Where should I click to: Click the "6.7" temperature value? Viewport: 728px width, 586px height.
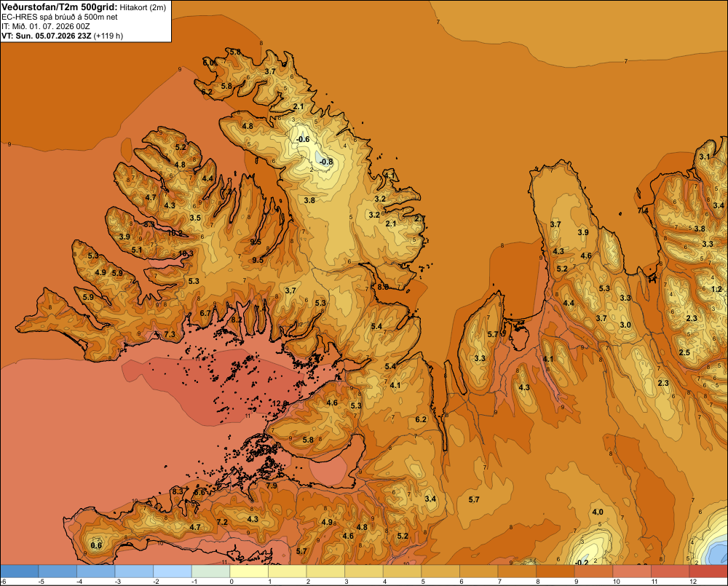(205, 313)
